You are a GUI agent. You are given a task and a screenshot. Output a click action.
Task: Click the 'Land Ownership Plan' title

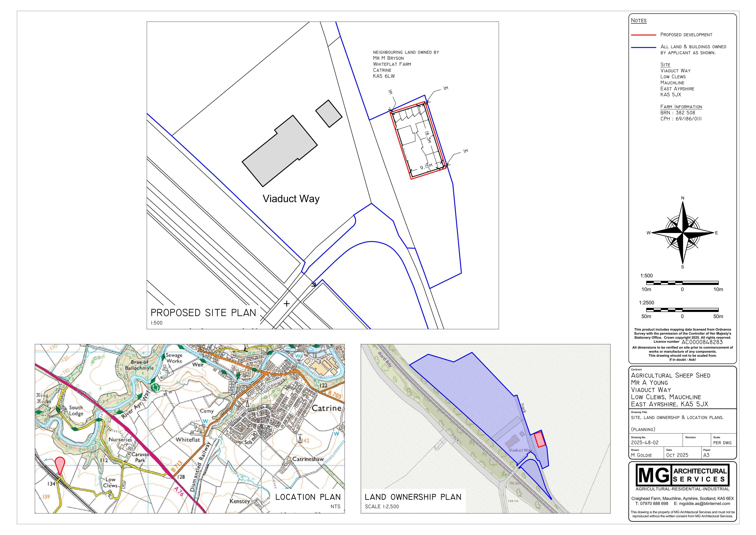tap(413, 497)
